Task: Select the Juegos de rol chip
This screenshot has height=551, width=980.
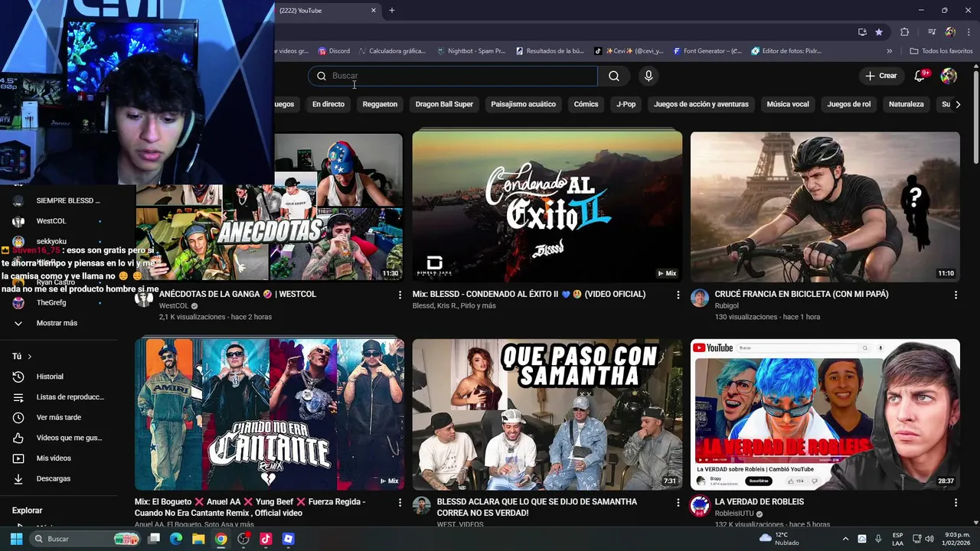Action: pos(849,104)
